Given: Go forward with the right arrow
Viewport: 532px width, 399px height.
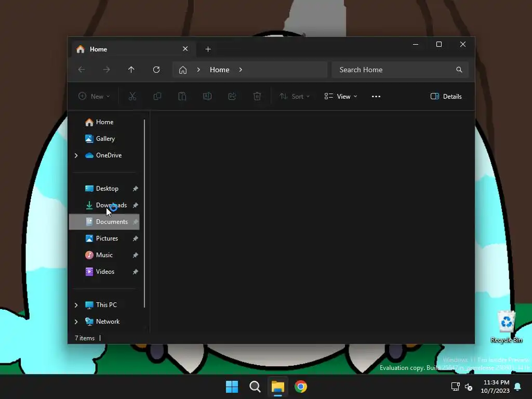Looking at the screenshot, I should pyautogui.click(x=107, y=70).
